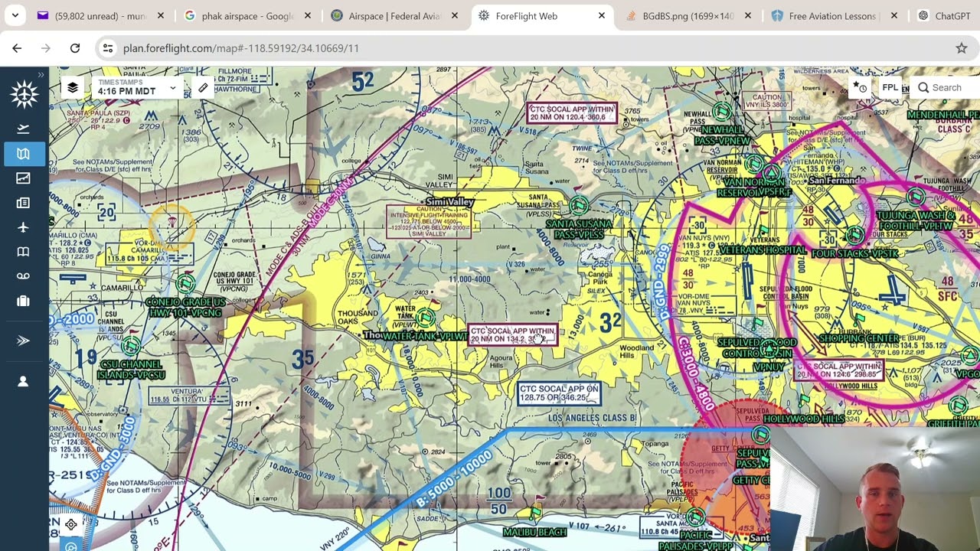Image resolution: width=980 pixels, height=551 pixels.
Task: Click the Water Tank VPLWT waypoint flag
Action: [x=426, y=318]
